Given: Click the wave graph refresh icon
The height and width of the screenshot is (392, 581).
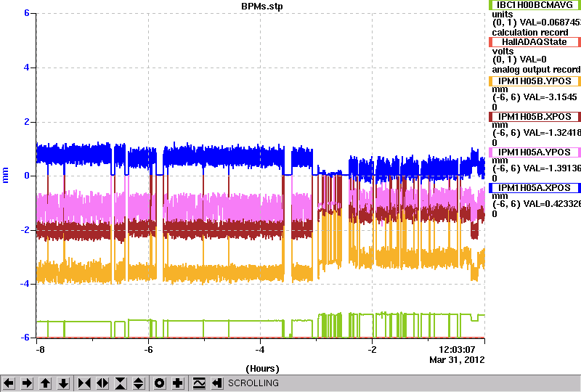Looking at the screenshot, I should [x=199, y=383].
